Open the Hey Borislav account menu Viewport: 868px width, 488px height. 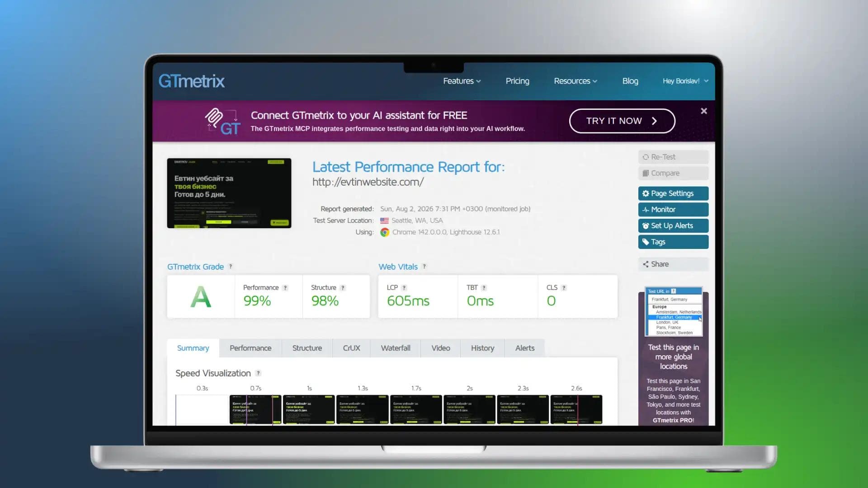coord(685,81)
